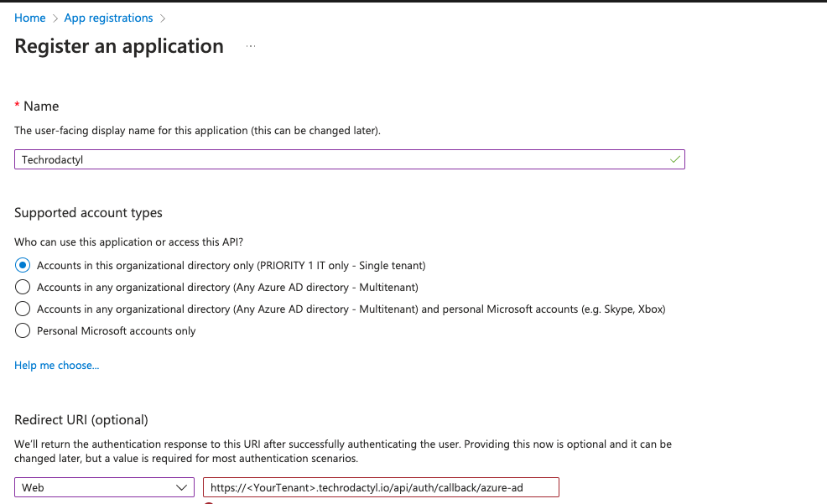Viewport: 827px width, 504px height.
Task: Select Personal Microsoft accounts only
Action: 22,330
